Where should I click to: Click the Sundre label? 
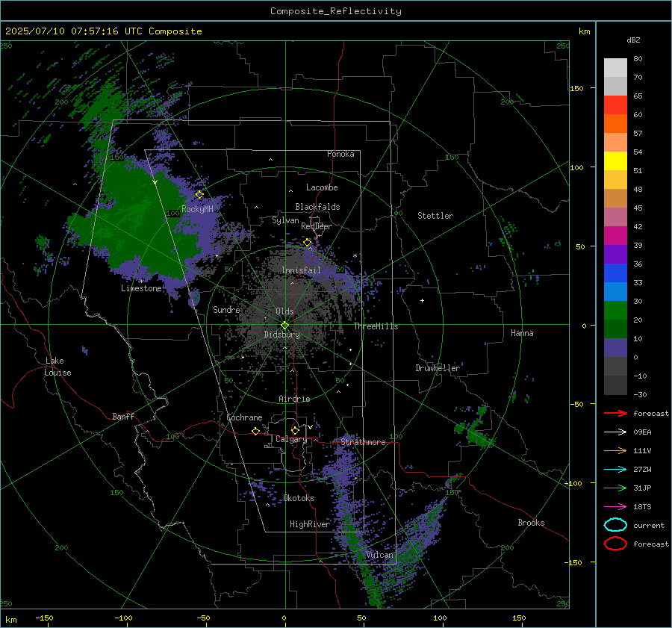point(226,309)
